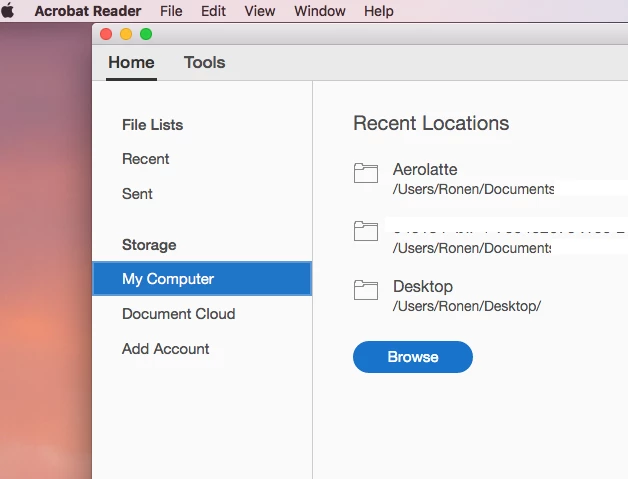Screen dimensions: 628x479
Task: Select the Aerolatte location name
Action: pos(425,169)
